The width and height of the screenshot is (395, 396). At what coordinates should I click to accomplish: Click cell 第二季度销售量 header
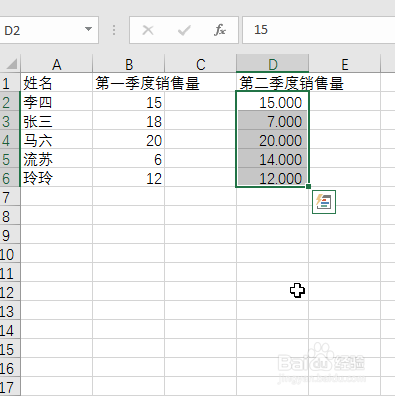coord(273,83)
